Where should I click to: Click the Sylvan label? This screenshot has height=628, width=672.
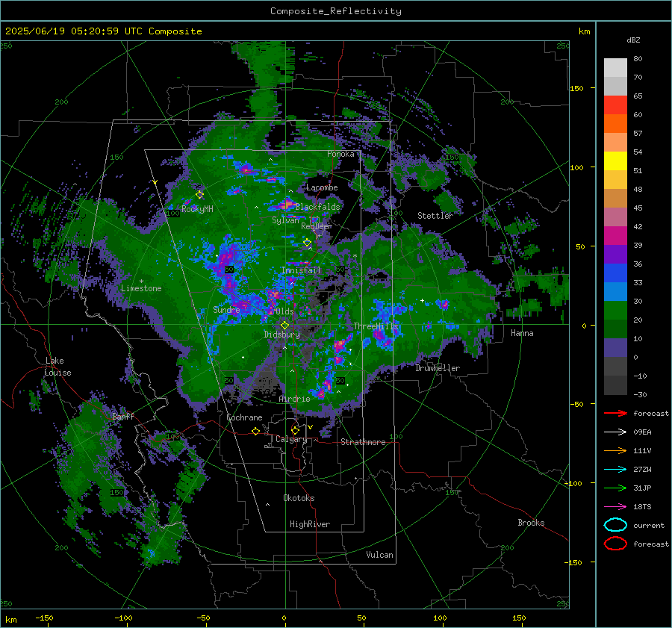285,220
